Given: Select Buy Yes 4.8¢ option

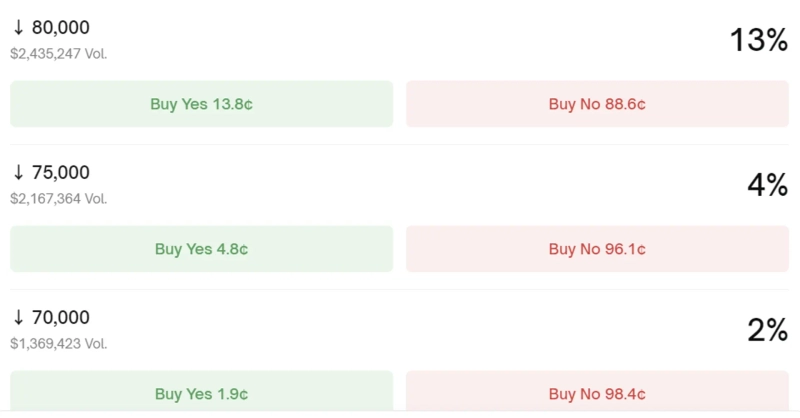Looking at the screenshot, I should pyautogui.click(x=201, y=249).
